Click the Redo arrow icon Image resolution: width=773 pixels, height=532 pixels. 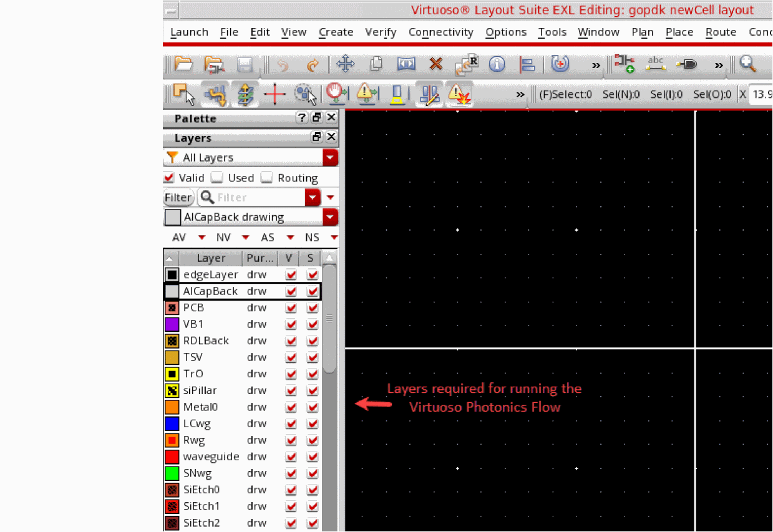click(313, 64)
